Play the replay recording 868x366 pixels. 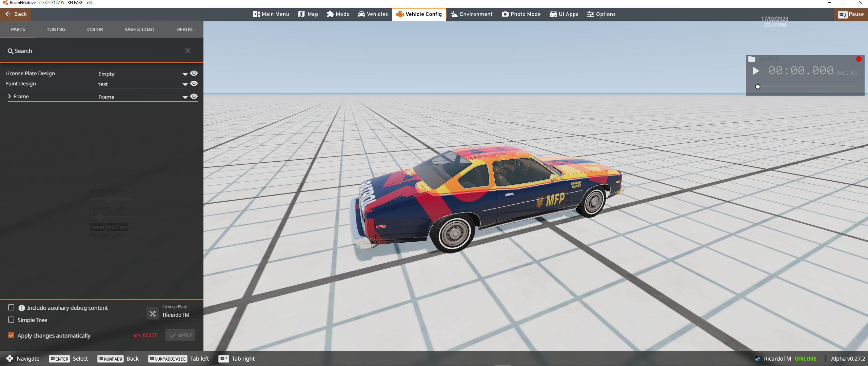tap(755, 71)
